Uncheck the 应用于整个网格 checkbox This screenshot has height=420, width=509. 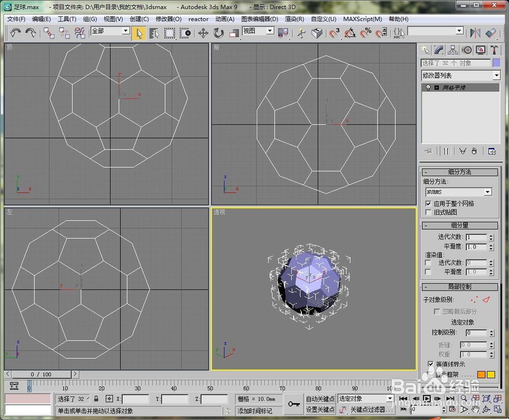point(428,204)
